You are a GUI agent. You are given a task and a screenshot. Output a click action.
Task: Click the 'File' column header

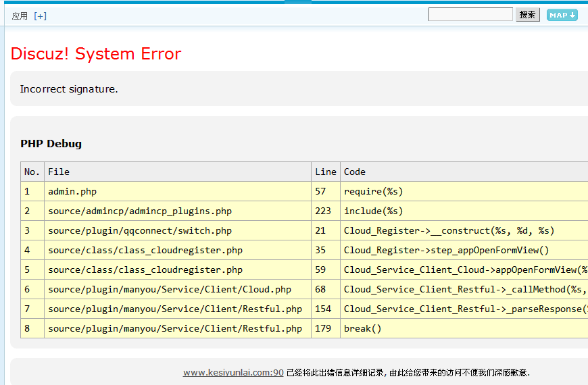coord(178,172)
